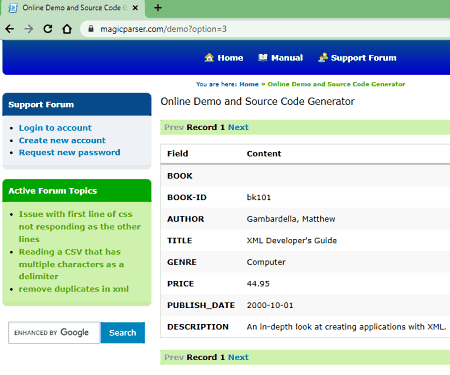Click the Active Forum Topics header

(x=77, y=191)
